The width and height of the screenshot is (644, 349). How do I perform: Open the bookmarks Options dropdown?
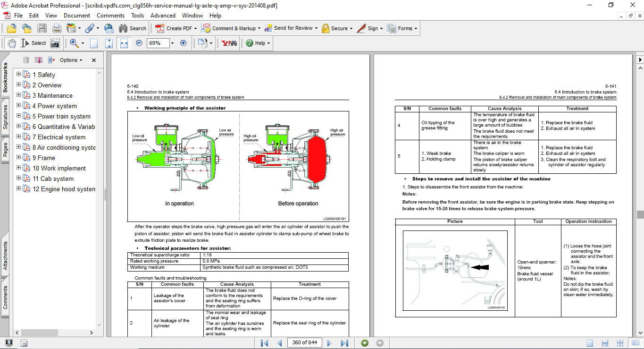pos(71,60)
